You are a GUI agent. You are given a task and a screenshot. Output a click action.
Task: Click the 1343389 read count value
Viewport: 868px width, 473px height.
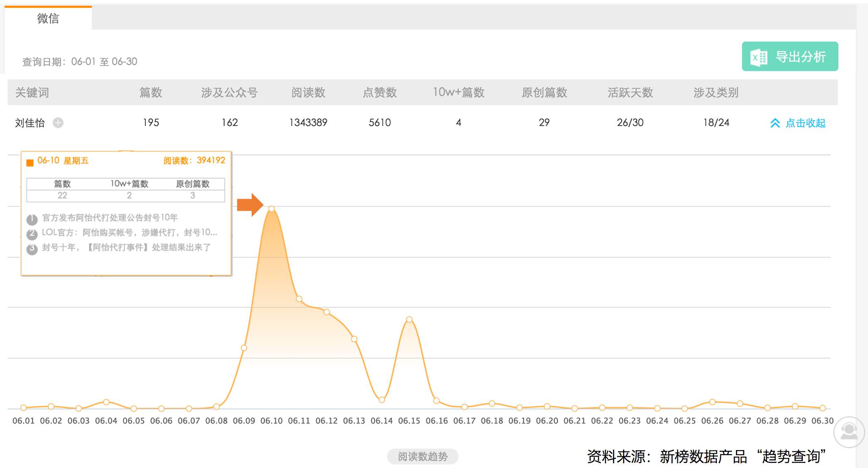(308, 123)
